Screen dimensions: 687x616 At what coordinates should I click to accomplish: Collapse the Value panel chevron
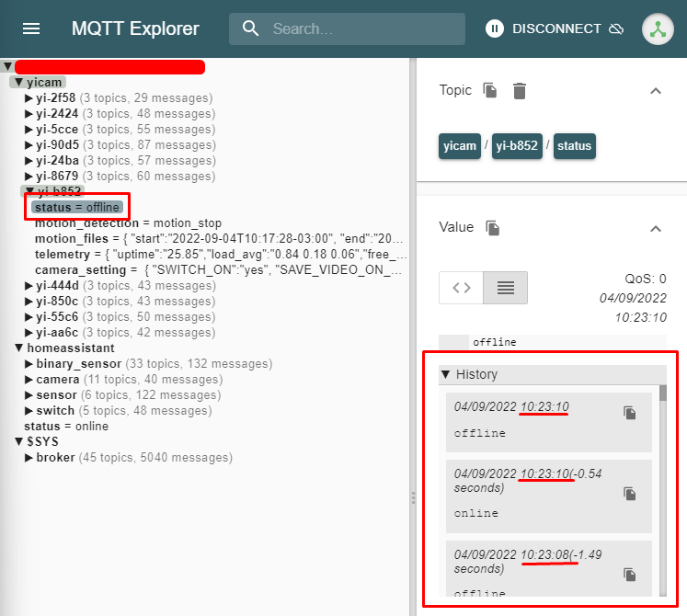656,229
